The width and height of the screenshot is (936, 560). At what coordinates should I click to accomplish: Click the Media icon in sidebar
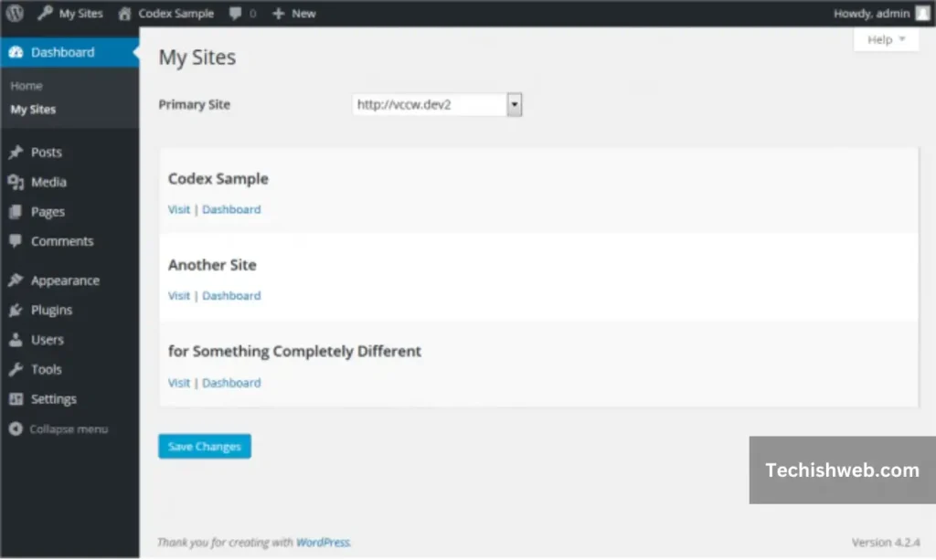point(16,182)
